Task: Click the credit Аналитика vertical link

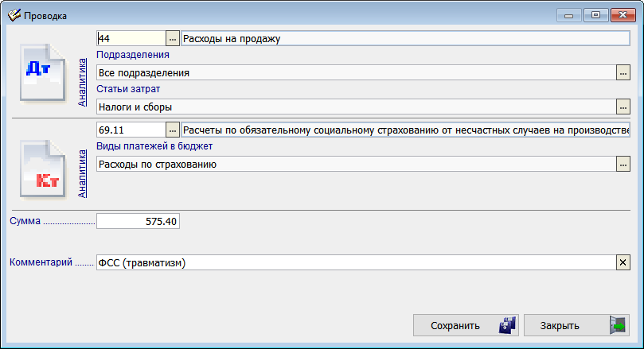Action: [82, 173]
